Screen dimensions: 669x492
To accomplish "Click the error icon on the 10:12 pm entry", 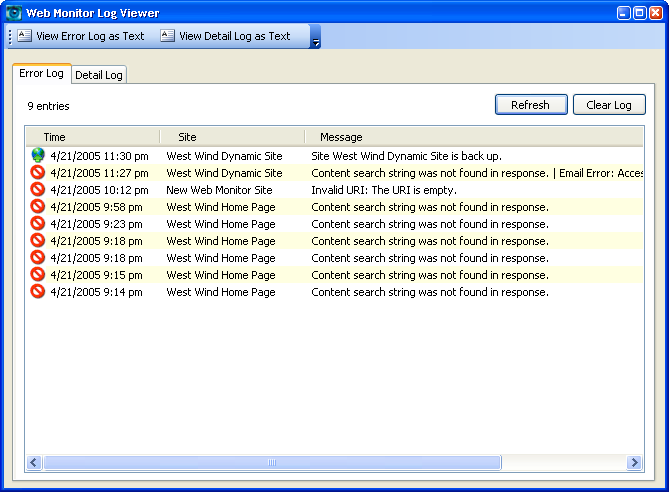I will (x=38, y=190).
